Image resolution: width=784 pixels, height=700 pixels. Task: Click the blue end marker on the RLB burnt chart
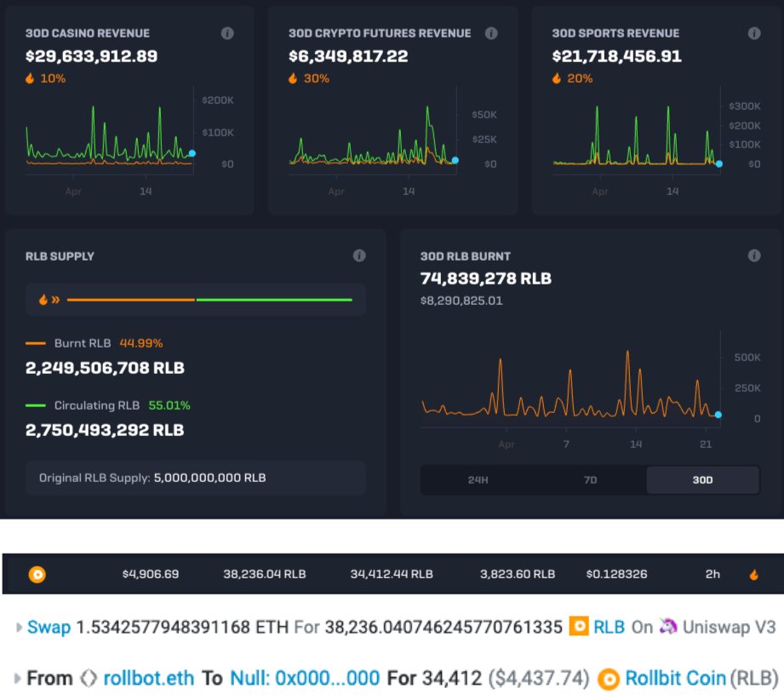click(718, 415)
